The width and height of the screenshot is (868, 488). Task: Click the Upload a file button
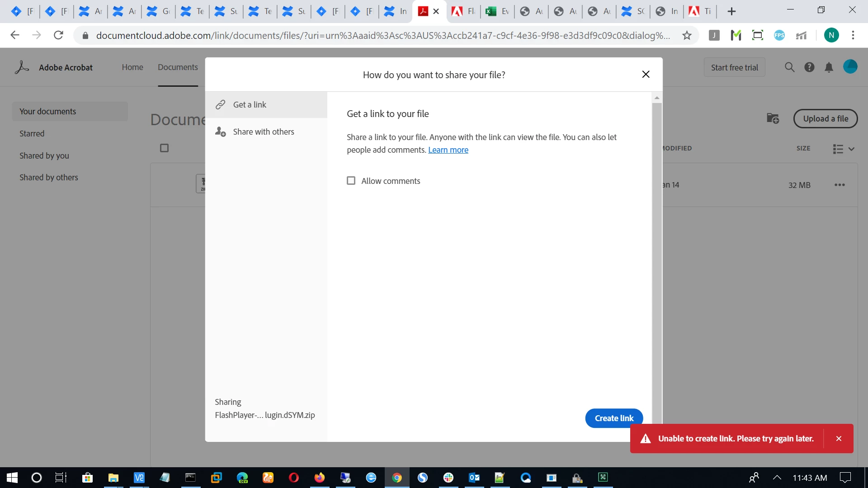(826, 118)
